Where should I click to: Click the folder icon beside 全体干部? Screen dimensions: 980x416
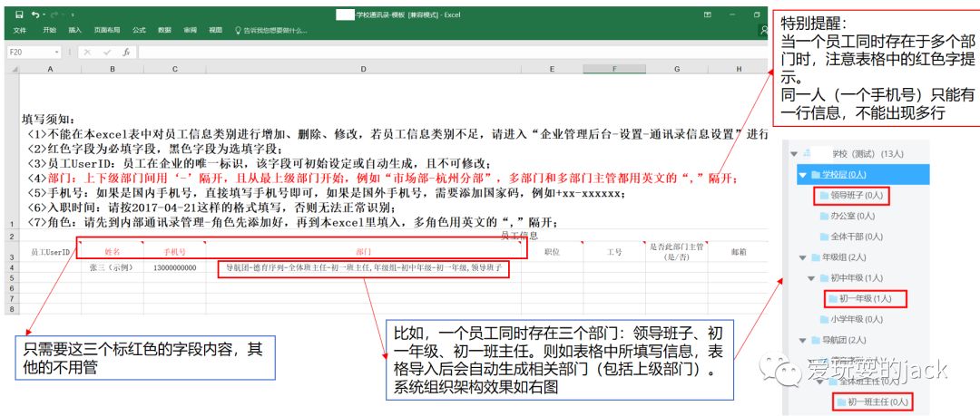(x=824, y=237)
